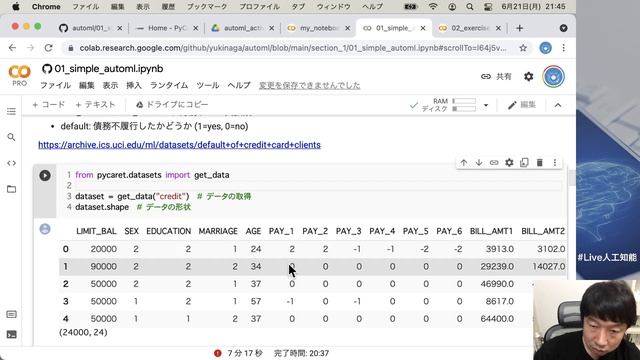Image resolution: width=640 pixels, height=360 pixels.
Task: Open macOS Control Center icon
Action: click(x=488, y=7)
